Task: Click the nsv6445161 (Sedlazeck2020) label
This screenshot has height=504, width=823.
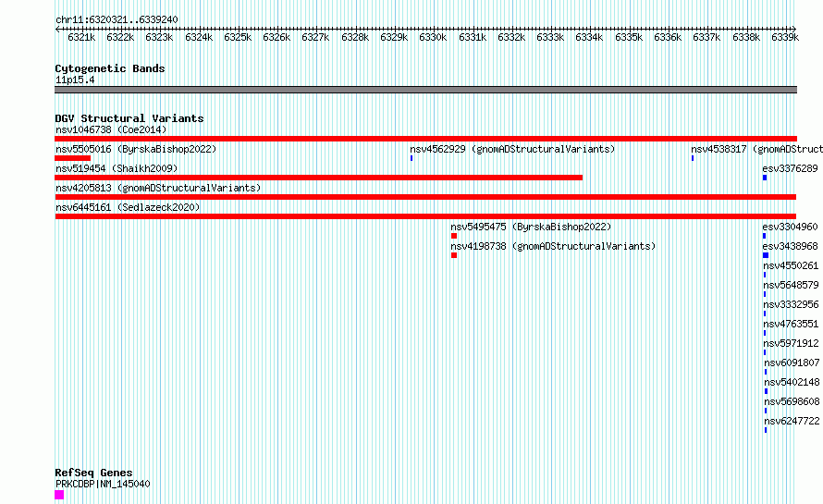Action: (x=128, y=207)
